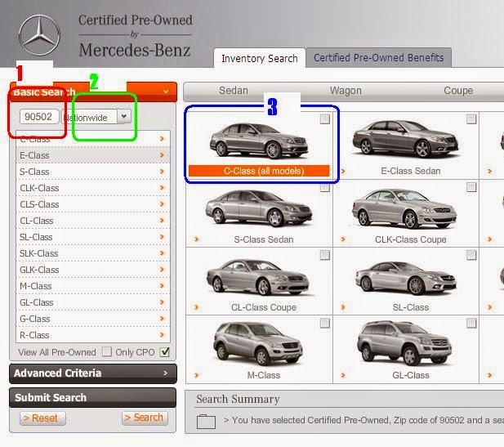Click the C-Class car thumbnail
The height and width of the screenshot is (447, 504).
pyautogui.click(x=259, y=141)
